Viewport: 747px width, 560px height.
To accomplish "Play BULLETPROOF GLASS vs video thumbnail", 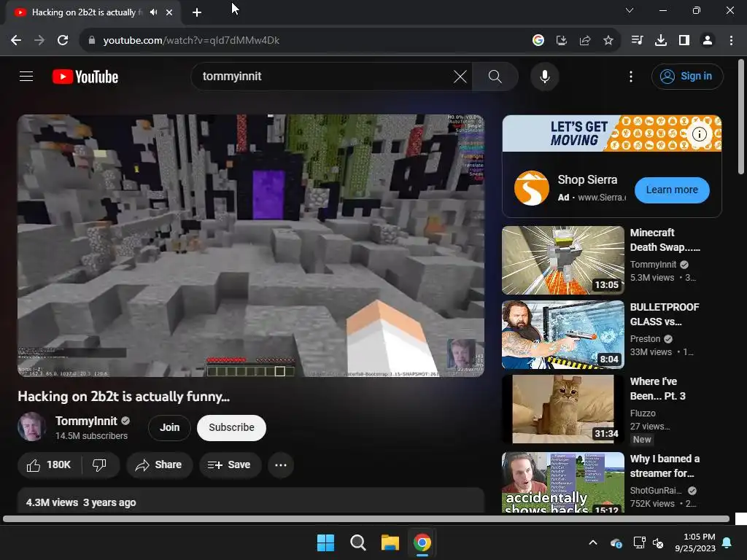I will pos(562,334).
